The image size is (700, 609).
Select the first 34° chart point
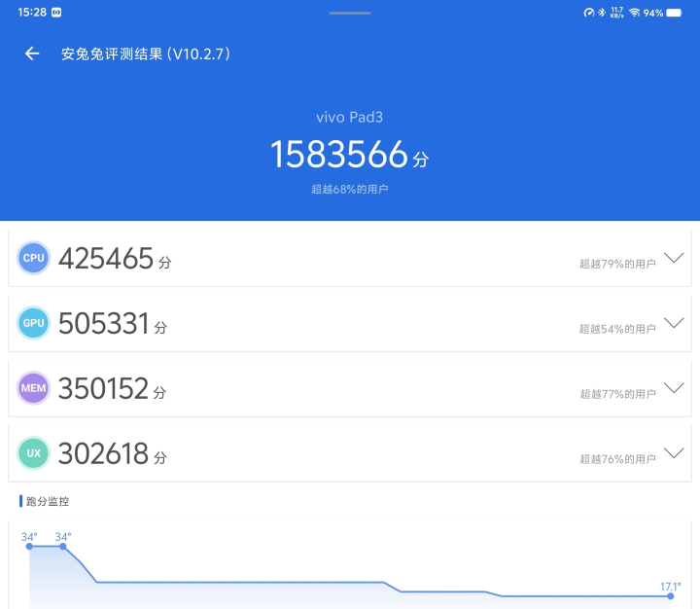pyautogui.click(x=29, y=547)
